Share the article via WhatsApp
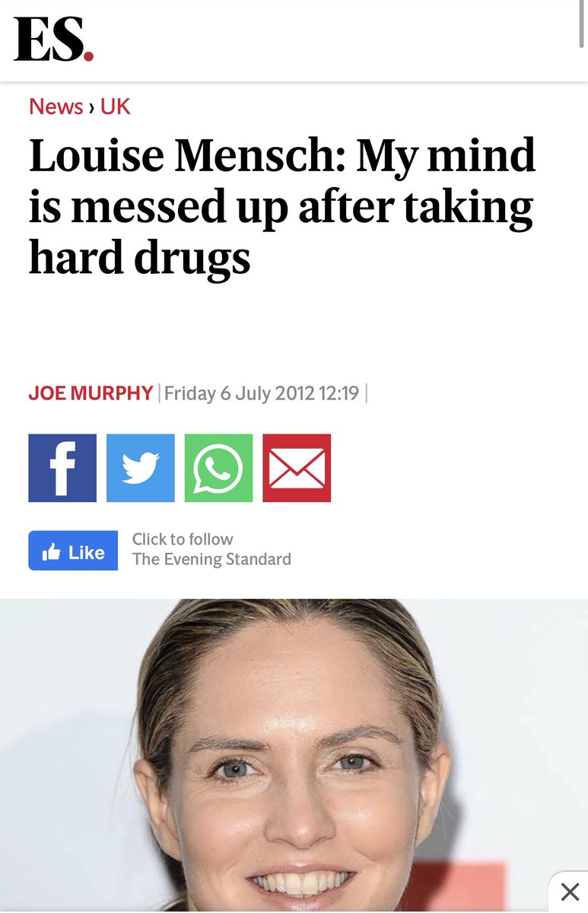 [218, 468]
